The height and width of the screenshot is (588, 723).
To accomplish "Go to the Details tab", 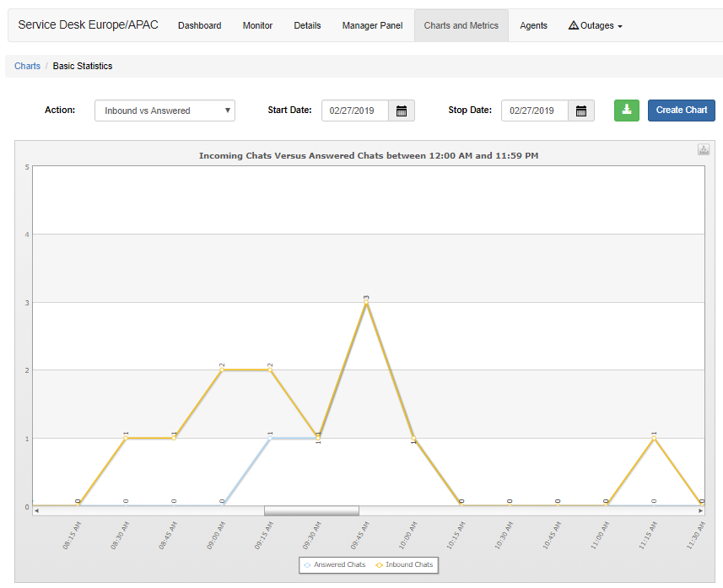I will (307, 25).
